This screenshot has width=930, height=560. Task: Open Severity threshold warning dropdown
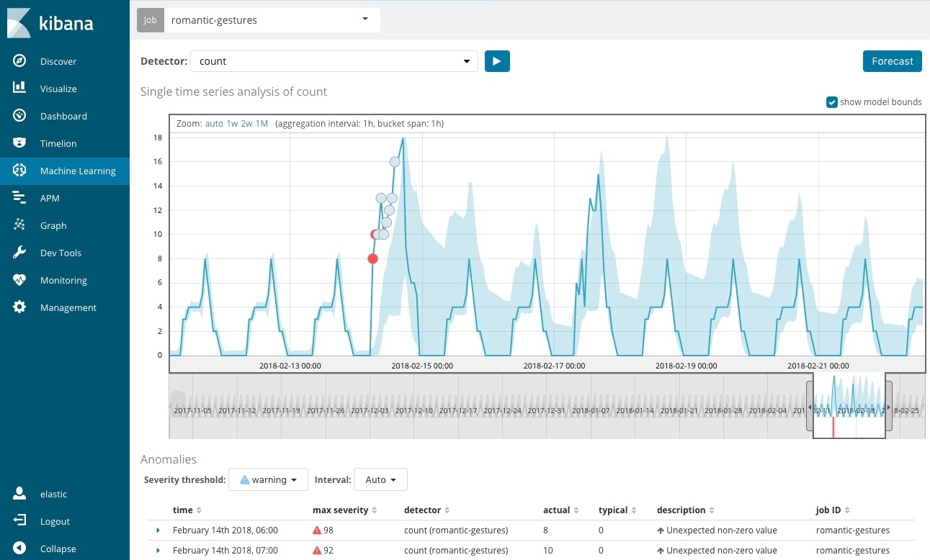pyautogui.click(x=268, y=479)
